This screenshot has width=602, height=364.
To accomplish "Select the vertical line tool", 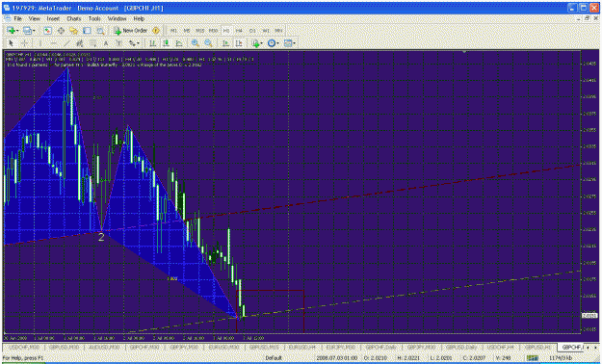I will pos(39,43).
